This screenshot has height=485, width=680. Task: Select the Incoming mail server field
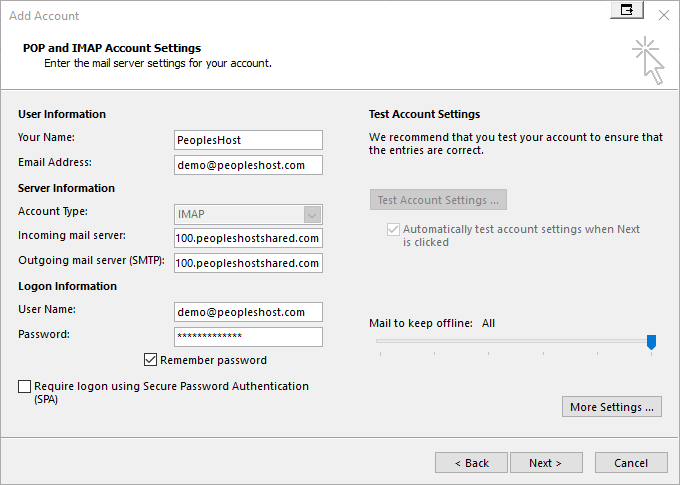point(248,238)
